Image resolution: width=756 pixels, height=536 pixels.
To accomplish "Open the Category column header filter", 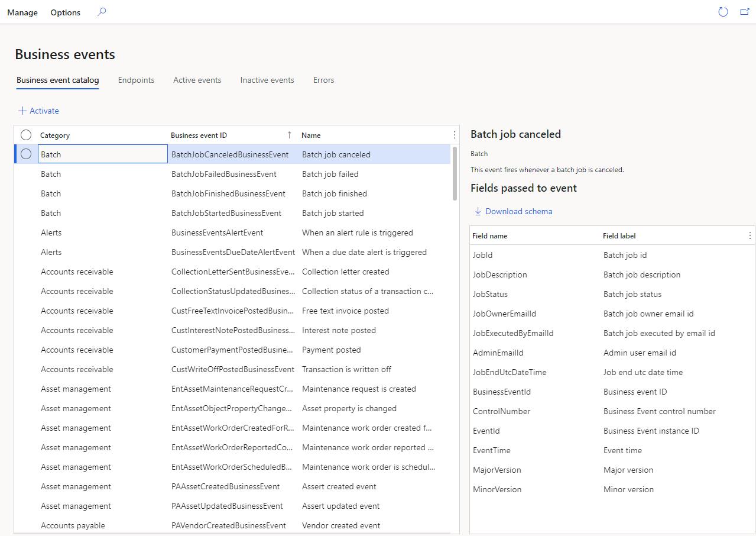I will 55,135.
